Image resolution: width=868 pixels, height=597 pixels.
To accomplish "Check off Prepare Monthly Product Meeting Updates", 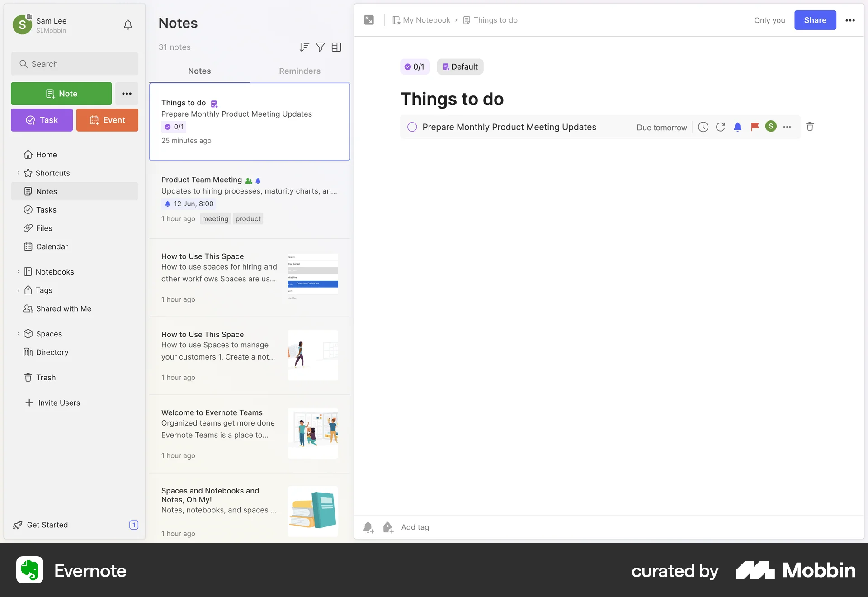I will pyautogui.click(x=412, y=127).
